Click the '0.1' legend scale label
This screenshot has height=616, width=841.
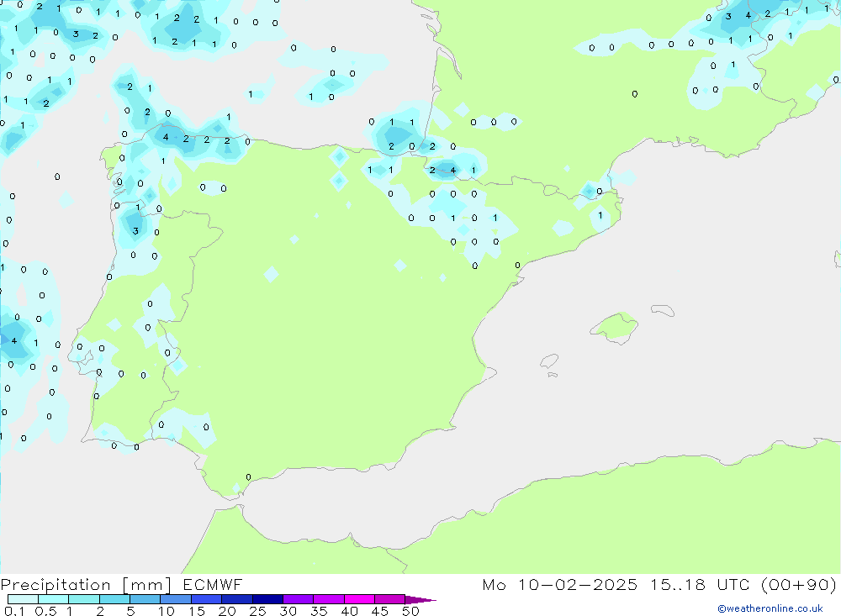[14, 611]
